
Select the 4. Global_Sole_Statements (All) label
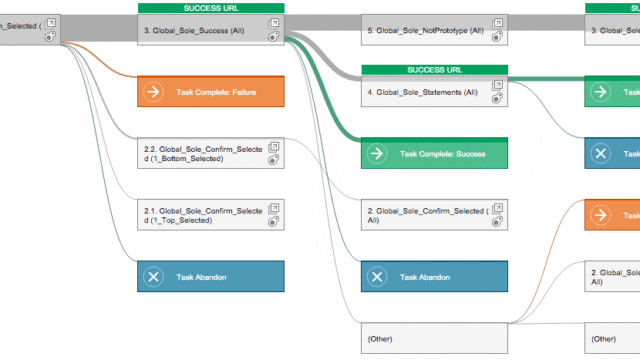coord(422,92)
